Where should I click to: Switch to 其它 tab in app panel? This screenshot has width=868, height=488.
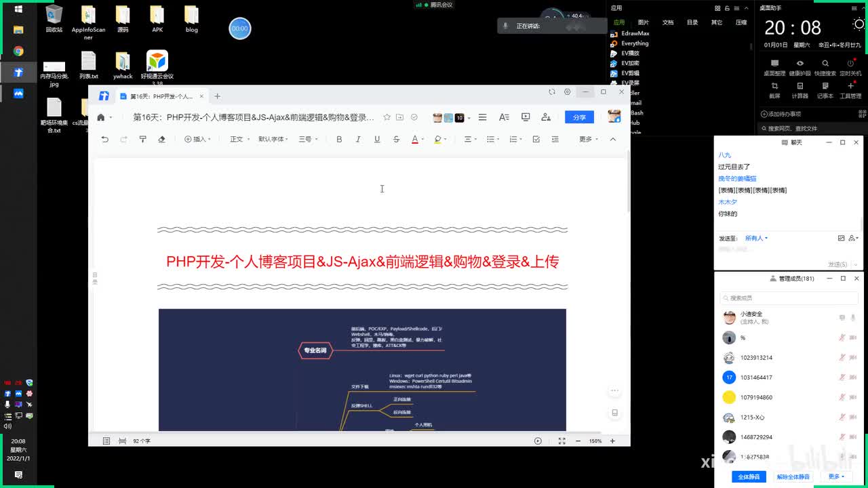[717, 22]
